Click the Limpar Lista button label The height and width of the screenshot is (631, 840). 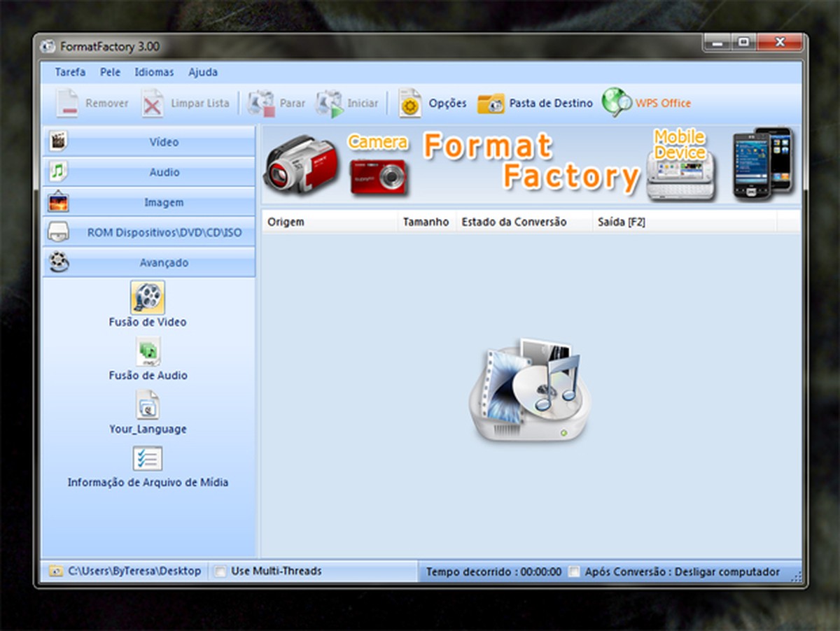click(200, 103)
